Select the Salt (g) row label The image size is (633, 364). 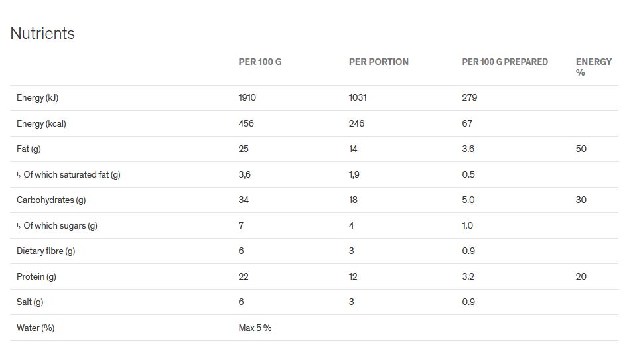pos(30,302)
